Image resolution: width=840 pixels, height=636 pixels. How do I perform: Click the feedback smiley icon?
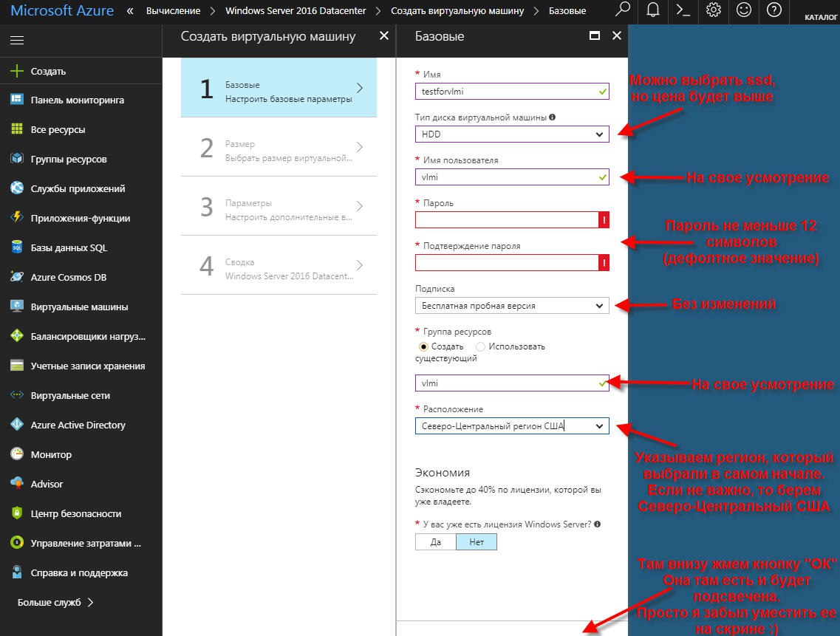coord(743,10)
